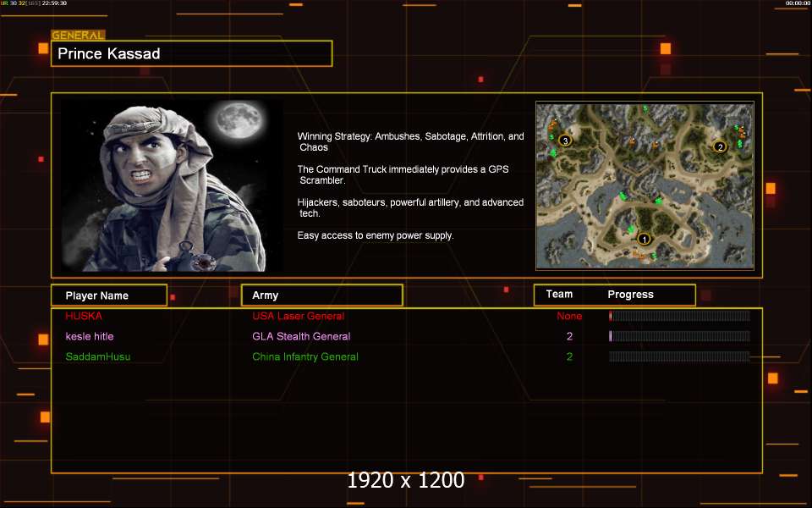The height and width of the screenshot is (508, 812).
Task: Click start position marker 2 on map
Action: point(720,146)
